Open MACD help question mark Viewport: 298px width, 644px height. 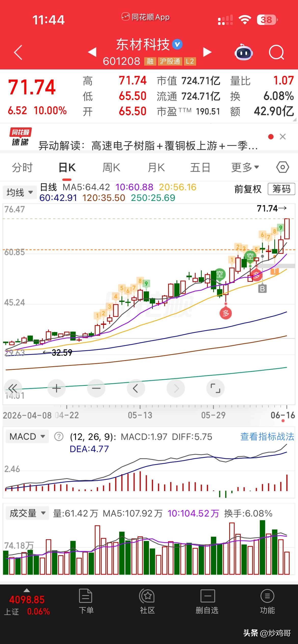point(59,437)
